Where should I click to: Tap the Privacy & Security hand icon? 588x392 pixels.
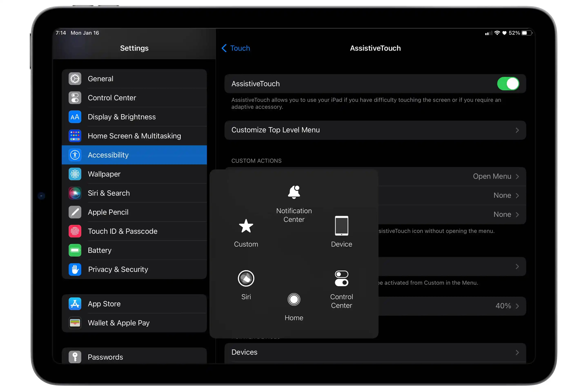coord(75,269)
